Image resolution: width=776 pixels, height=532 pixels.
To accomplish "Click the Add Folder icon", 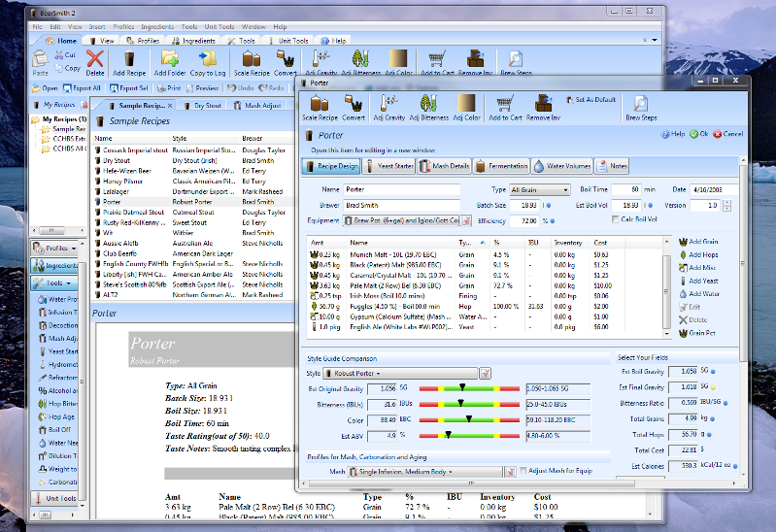I will (x=169, y=61).
